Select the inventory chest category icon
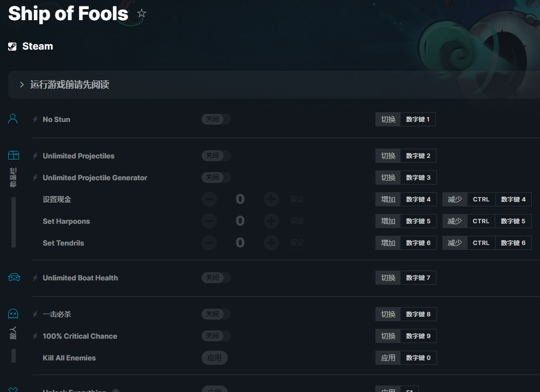 click(x=13, y=156)
